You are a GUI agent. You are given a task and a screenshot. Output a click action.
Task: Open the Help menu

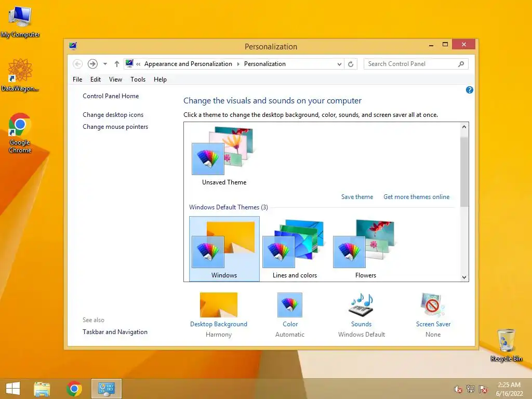click(x=160, y=79)
